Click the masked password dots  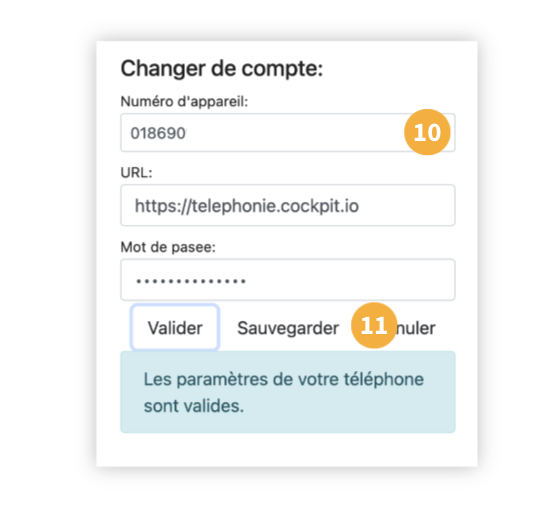point(191,281)
